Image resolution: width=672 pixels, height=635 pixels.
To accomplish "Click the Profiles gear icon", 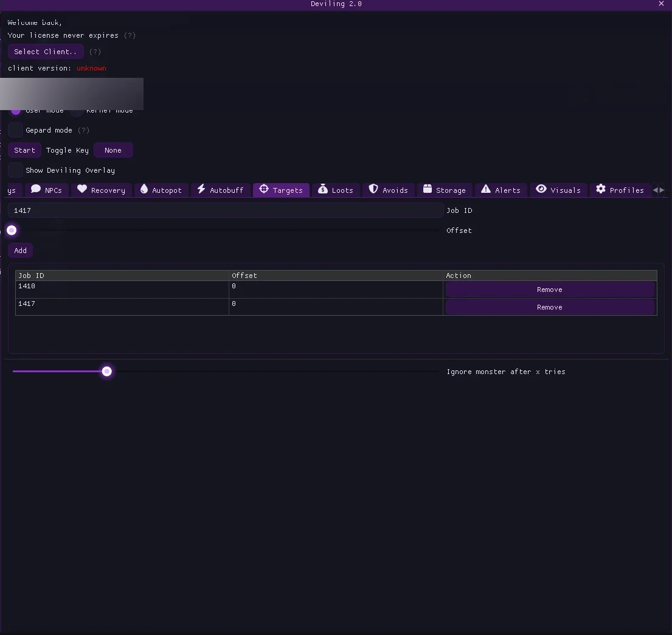I will 601,189.
